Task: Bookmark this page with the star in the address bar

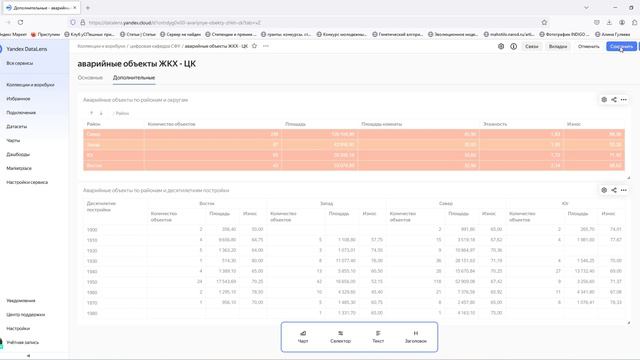Action: pos(544,22)
